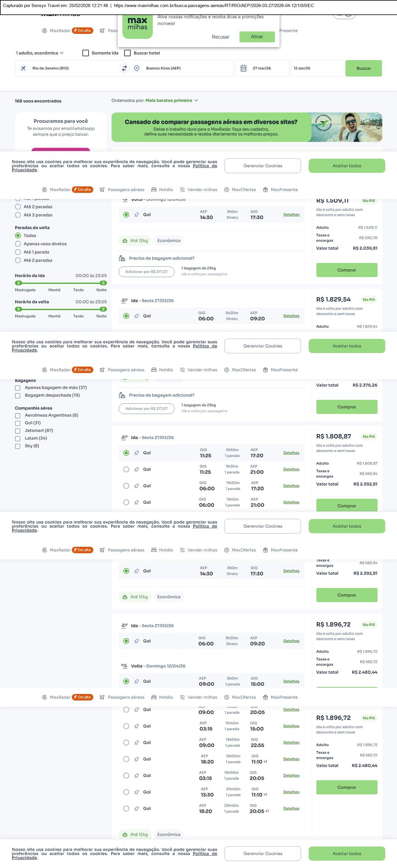Click Gol airline icon on the 25h45m flight
397x868 pixels.
click(136, 808)
